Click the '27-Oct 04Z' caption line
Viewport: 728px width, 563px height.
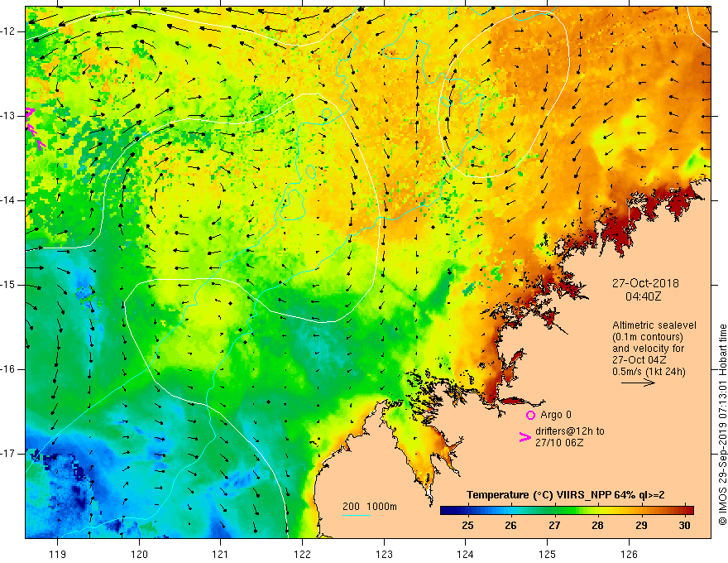(639, 360)
